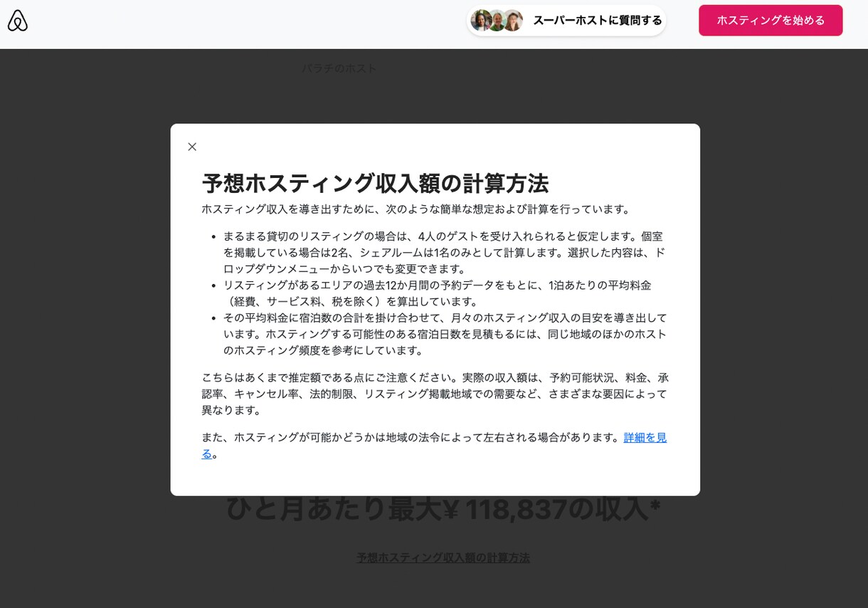Image resolution: width=868 pixels, height=608 pixels.
Task: Click the text ひと月あたり最大¥ 118,837の収入
Action: pyautogui.click(x=443, y=508)
